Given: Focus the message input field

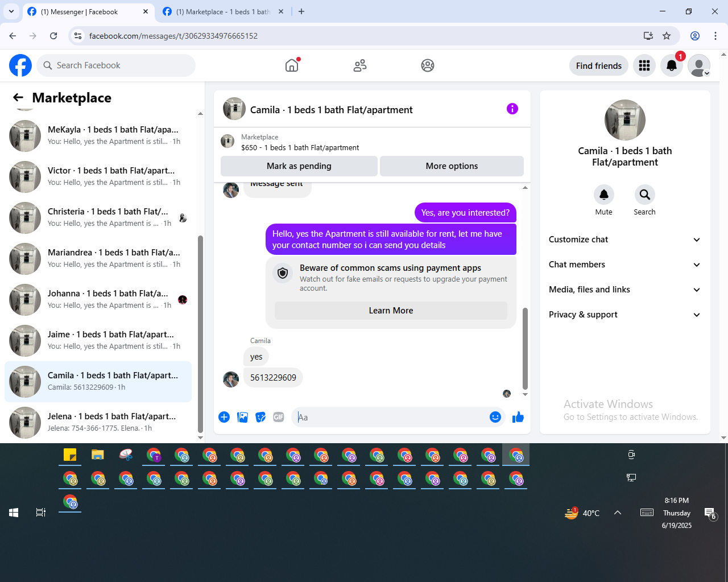Looking at the screenshot, I should tap(391, 417).
